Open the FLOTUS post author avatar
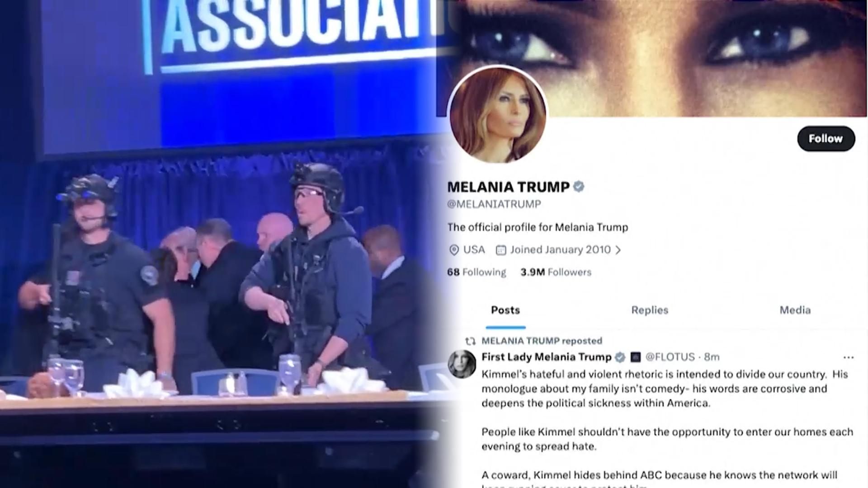 (x=462, y=364)
